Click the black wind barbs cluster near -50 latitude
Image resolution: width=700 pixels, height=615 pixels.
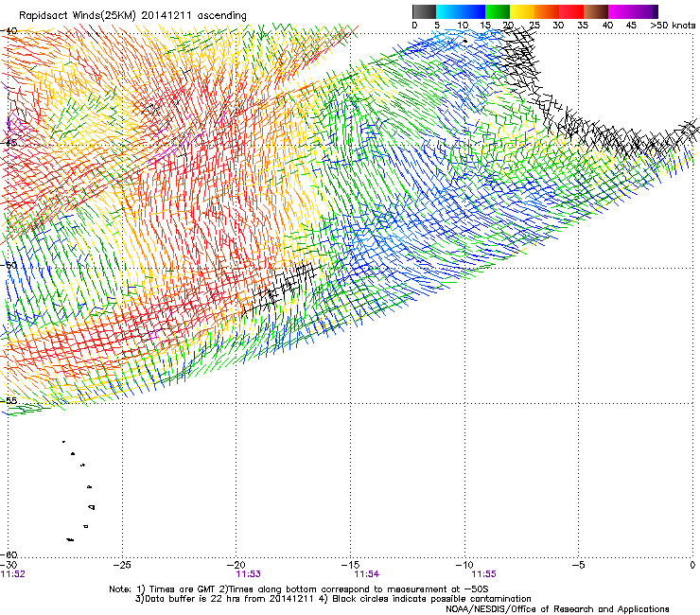280,288
